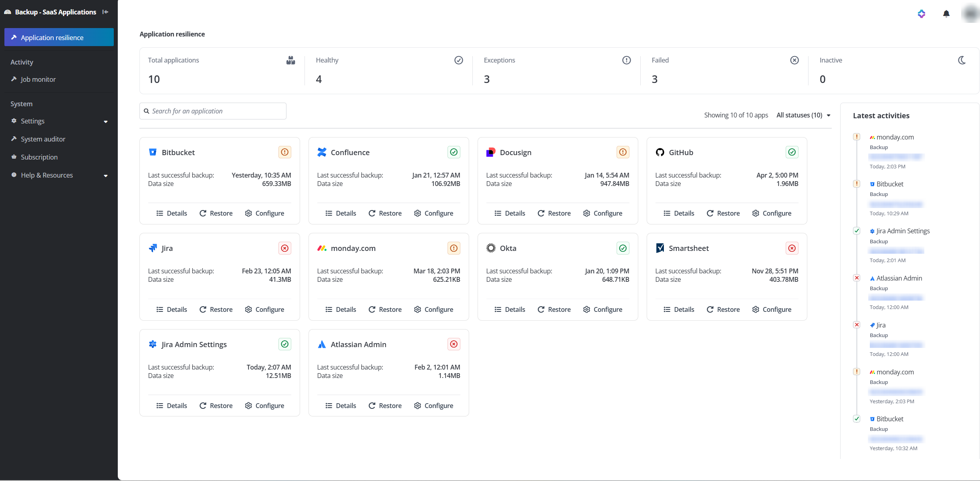Select the Job monitor icon in sidebar
This screenshot has width=980, height=481.
pos(14,79)
